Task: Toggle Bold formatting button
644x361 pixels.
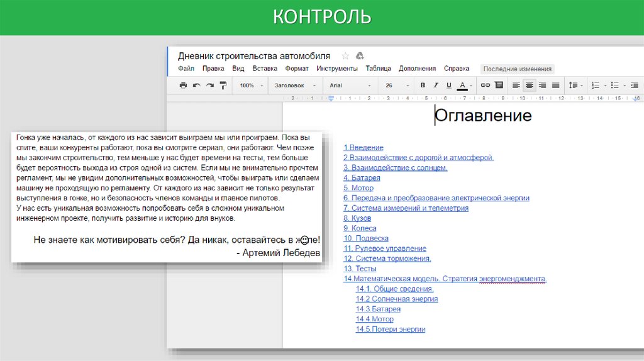Action: point(423,85)
